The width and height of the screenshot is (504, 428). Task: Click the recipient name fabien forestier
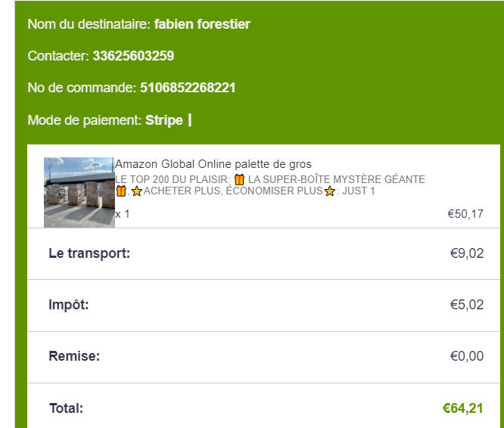point(202,24)
